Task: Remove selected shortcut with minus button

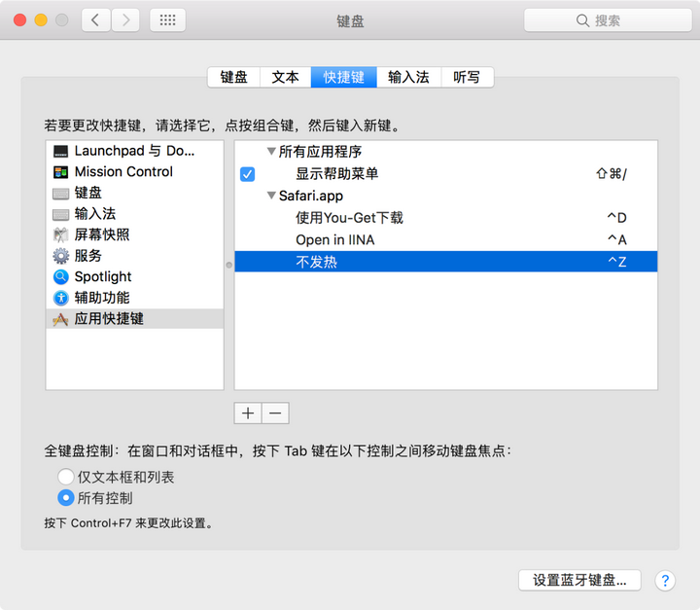Action: pos(275,413)
